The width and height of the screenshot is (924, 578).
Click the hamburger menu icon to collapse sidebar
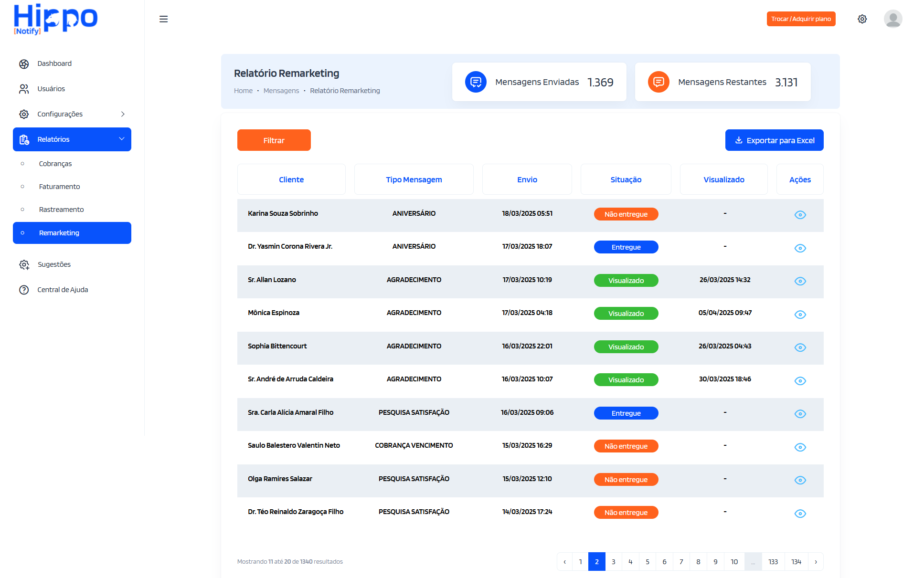click(x=164, y=19)
